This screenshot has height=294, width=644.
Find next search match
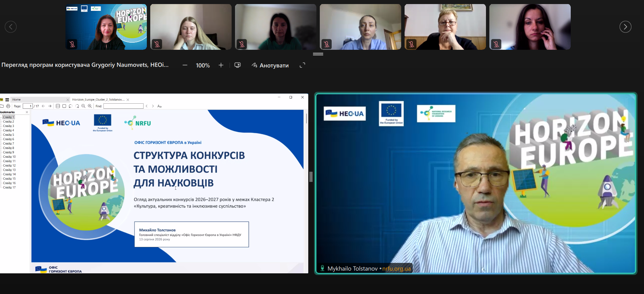(x=153, y=106)
